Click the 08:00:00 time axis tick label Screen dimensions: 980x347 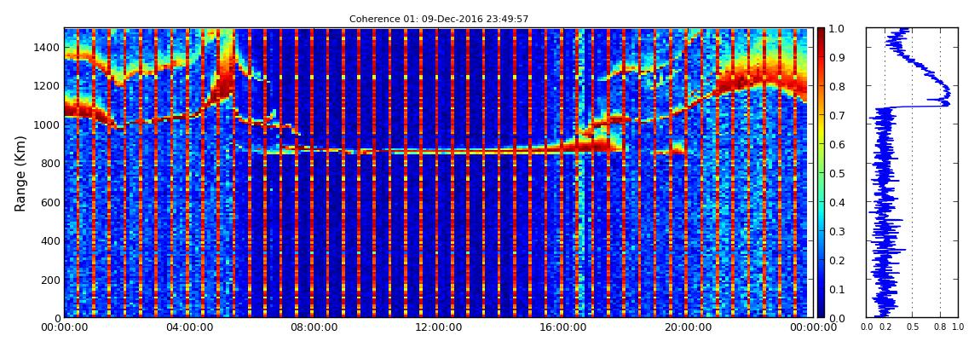point(312,327)
